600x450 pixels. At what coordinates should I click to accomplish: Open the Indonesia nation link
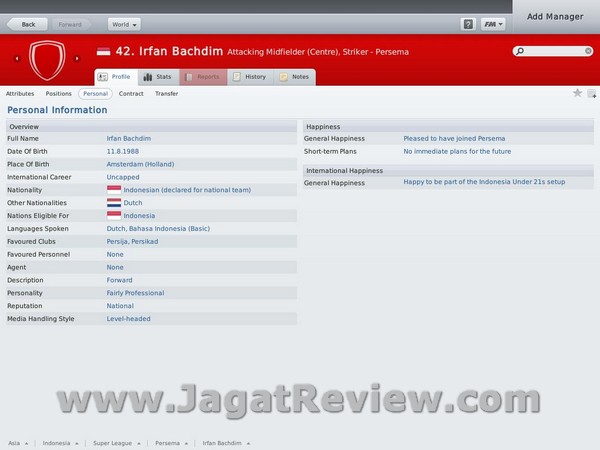click(x=139, y=215)
